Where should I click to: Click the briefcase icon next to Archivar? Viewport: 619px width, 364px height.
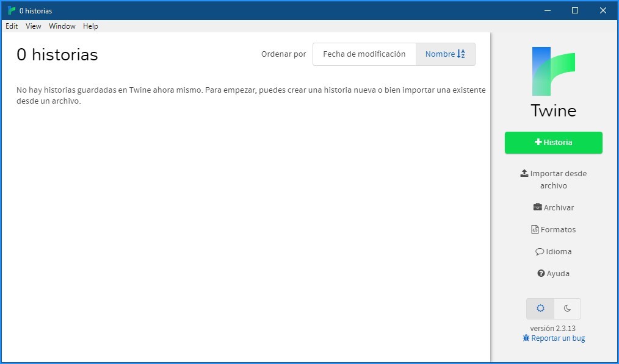coord(537,207)
